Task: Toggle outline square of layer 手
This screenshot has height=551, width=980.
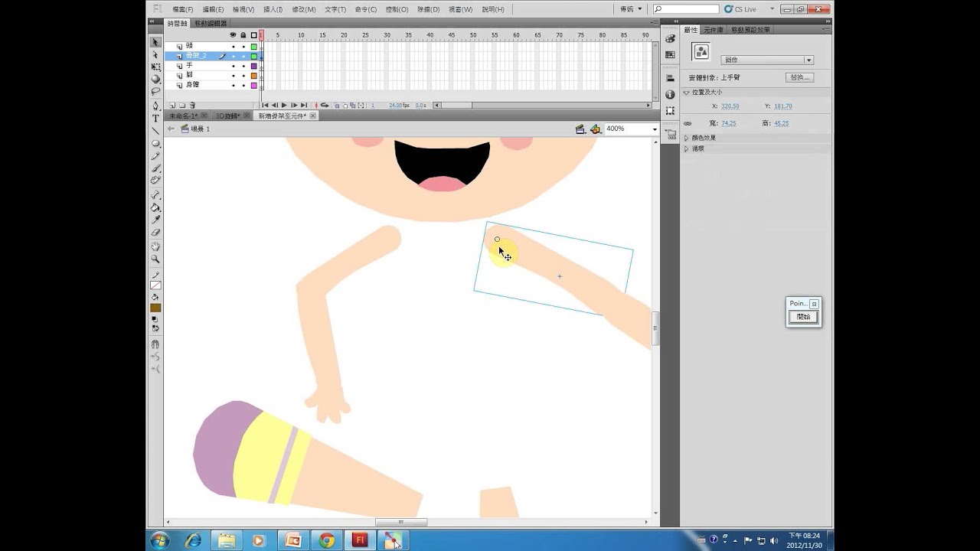Action: coord(254,66)
